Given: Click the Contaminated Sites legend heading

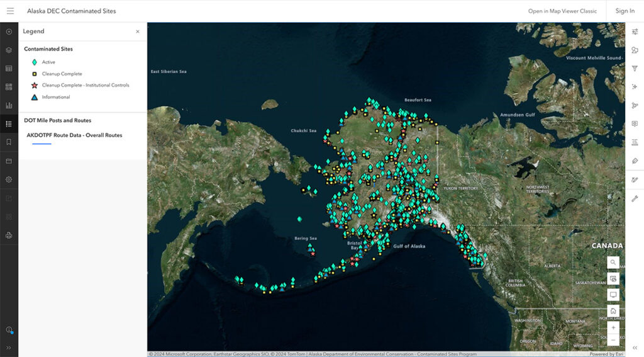Looking at the screenshot, I should pyautogui.click(x=48, y=49).
